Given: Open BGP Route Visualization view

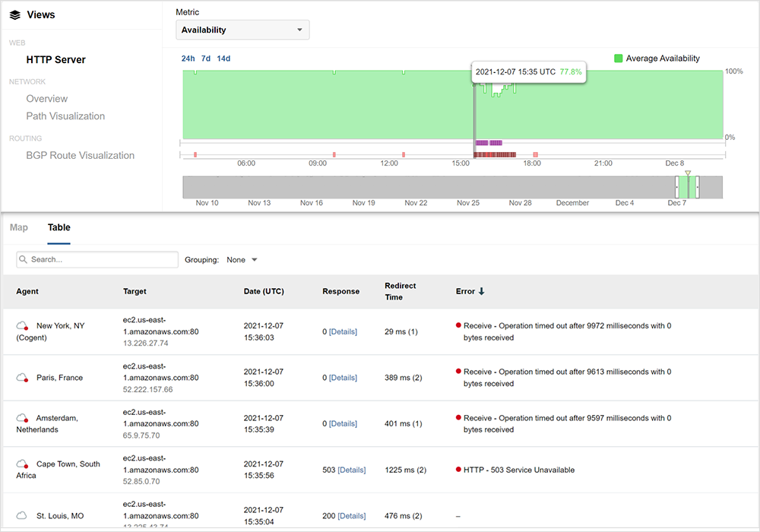Looking at the screenshot, I should click(81, 156).
